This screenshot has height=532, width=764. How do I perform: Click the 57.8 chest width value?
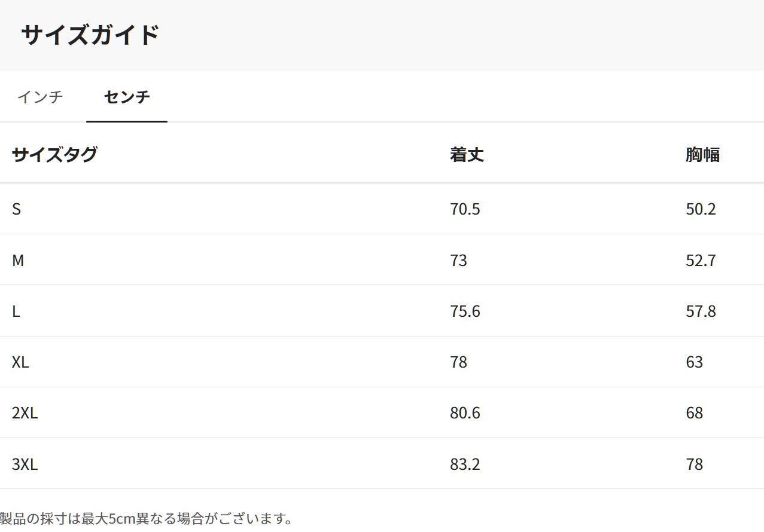point(701,311)
